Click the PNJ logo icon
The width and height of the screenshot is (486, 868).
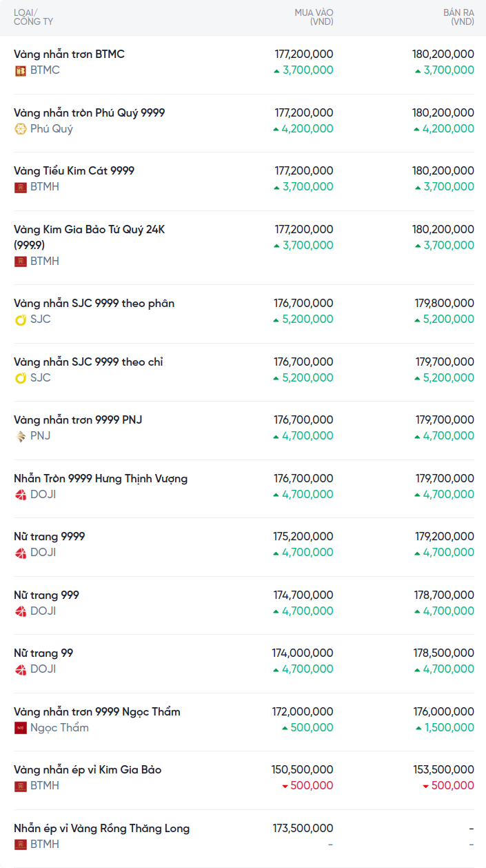tap(21, 436)
